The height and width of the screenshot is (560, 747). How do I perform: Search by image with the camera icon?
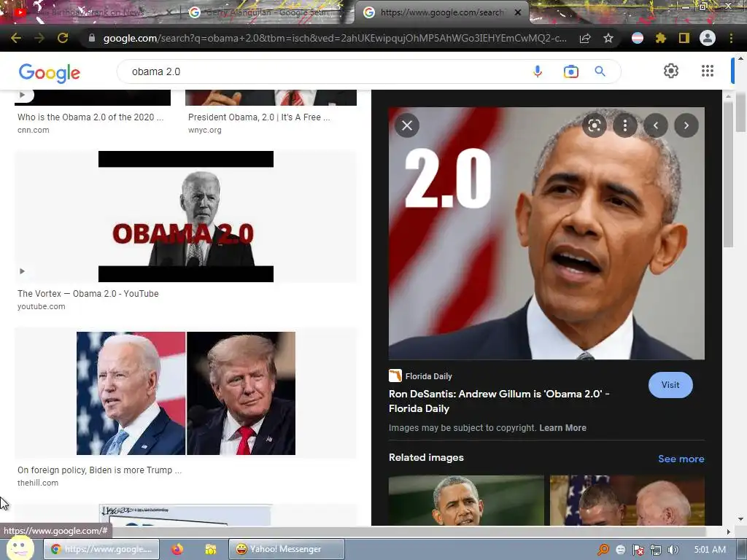[x=570, y=71]
